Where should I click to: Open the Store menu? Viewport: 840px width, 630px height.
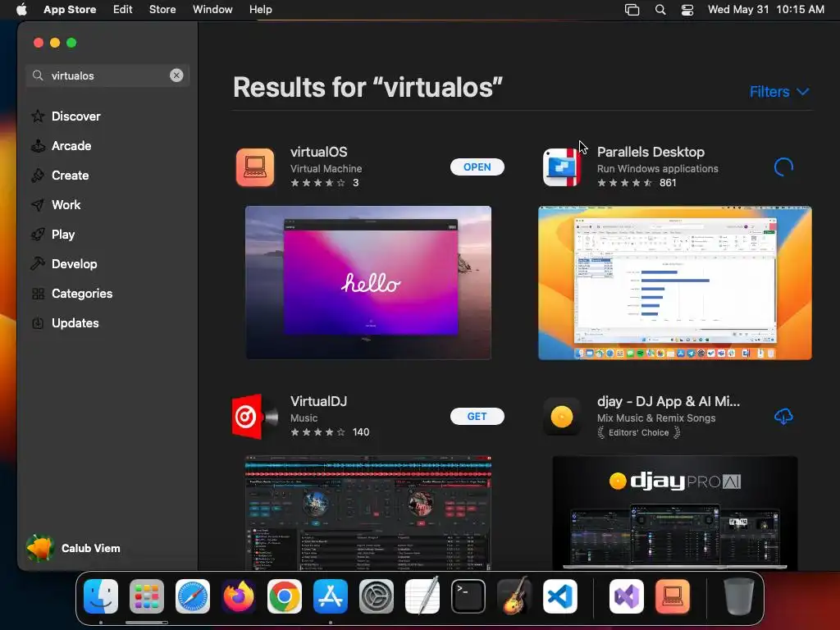coord(162,10)
